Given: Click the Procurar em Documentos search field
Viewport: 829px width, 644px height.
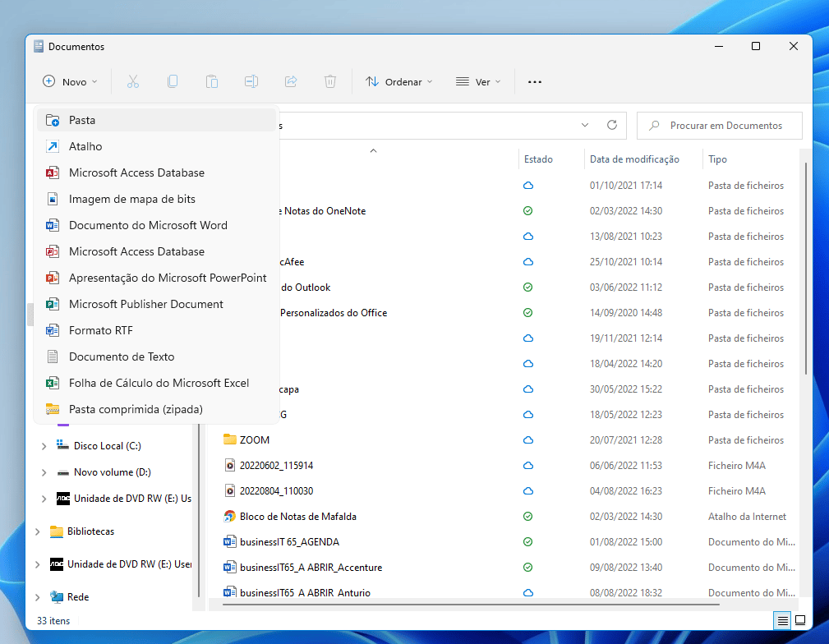Looking at the screenshot, I should (x=720, y=126).
